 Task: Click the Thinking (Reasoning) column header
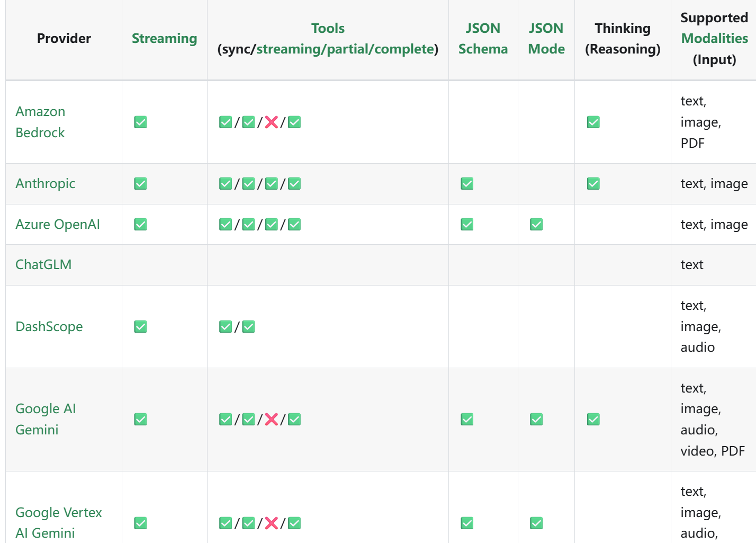pyautogui.click(x=623, y=39)
